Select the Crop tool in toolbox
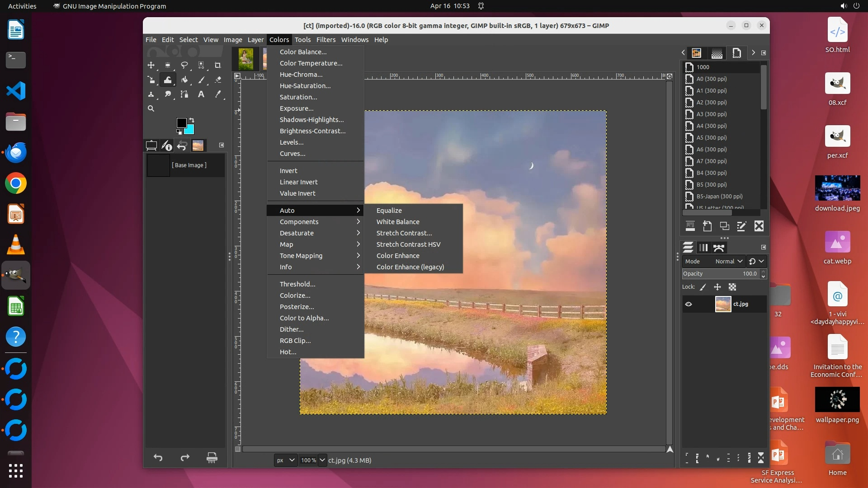This screenshot has width=868, height=488. click(x=217, y=65)
